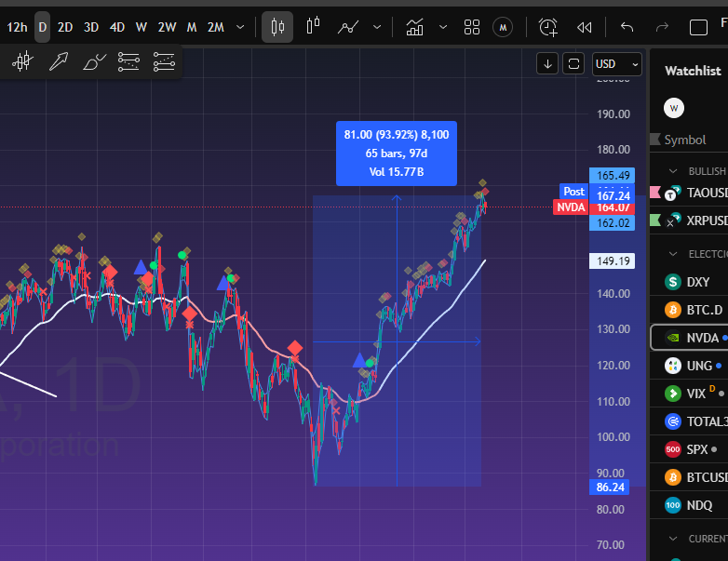The height and width of the screenshot is (561, 728).
Task: Open the timeframe list dropdown arrow
Action: (240, 27)
